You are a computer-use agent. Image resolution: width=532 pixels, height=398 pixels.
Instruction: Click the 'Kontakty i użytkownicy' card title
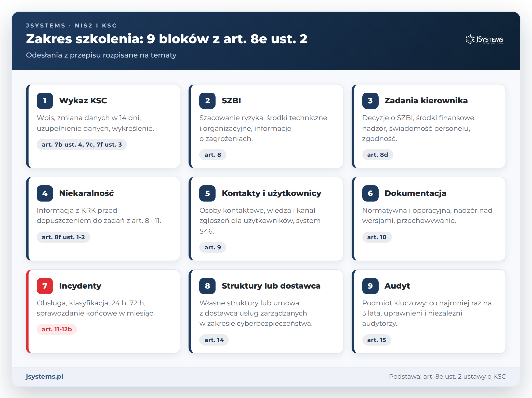272,193
